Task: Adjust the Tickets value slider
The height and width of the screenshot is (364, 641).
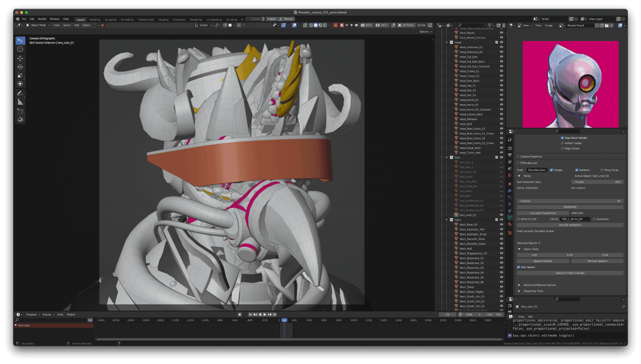Action: pyautogui.click(x=597, y=182)
